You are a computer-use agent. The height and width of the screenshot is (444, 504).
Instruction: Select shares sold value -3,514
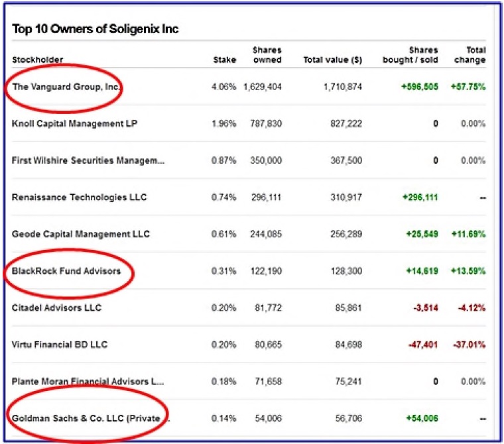pos(426,307)
